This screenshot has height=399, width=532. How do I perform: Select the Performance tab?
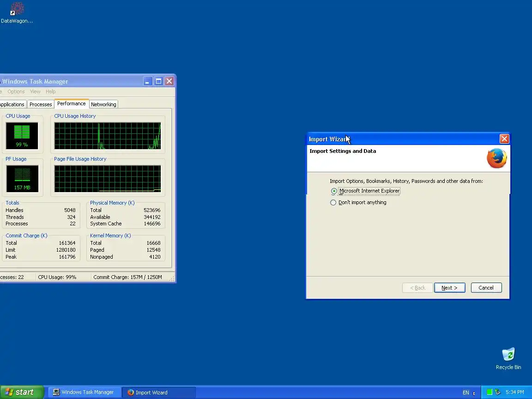coord(72,103)
